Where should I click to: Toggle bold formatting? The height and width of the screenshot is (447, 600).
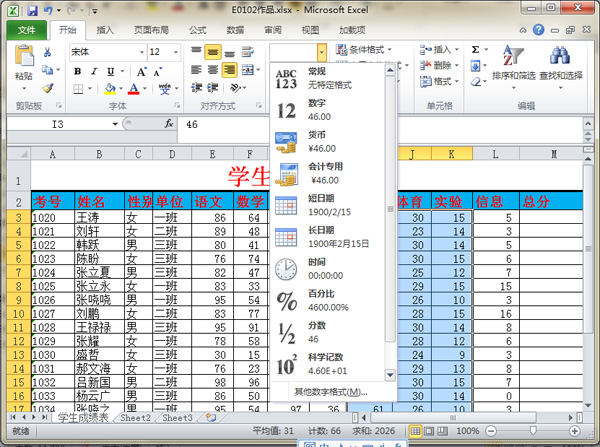78,71
